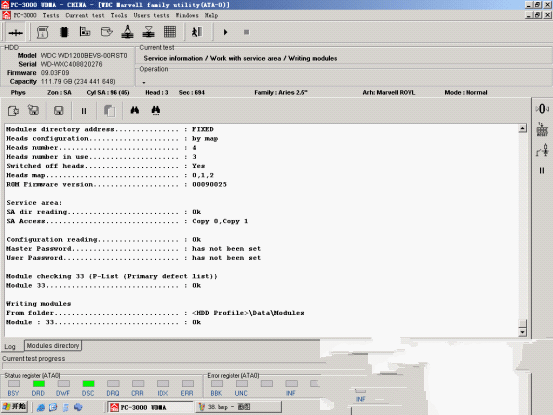Open the Tools menu
This screenshot has width=553, height=415.
(x=119, y=16)
